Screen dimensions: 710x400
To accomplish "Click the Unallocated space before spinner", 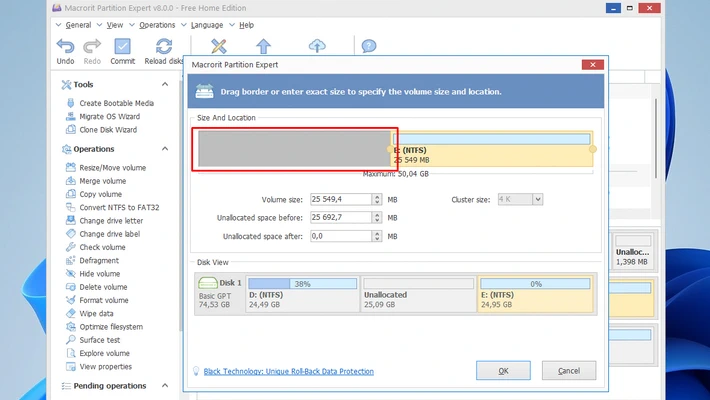I will [377, 217].
